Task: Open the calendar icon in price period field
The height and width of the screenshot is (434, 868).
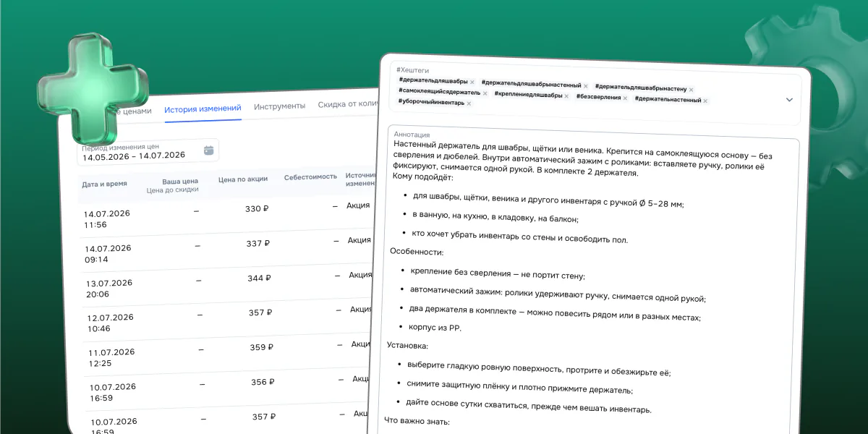Action: coord(208,150)
